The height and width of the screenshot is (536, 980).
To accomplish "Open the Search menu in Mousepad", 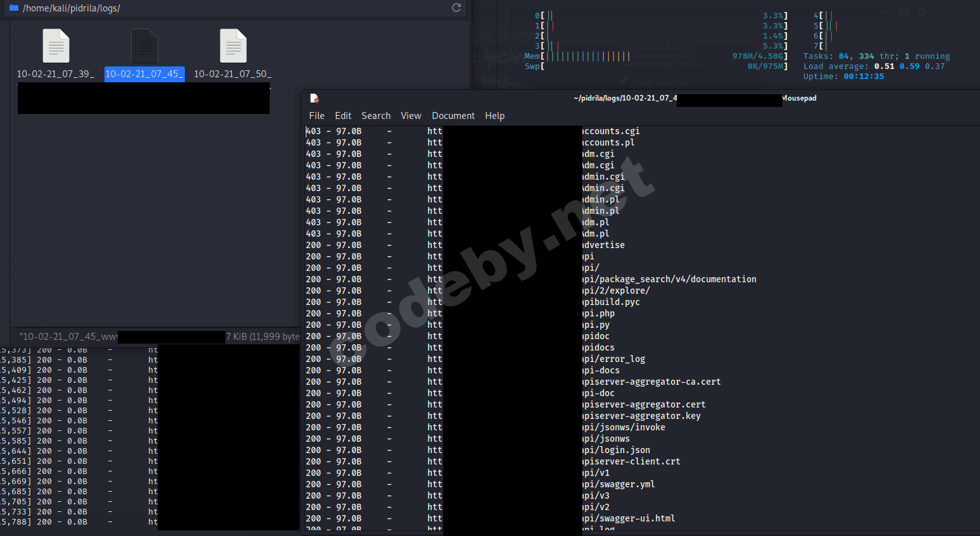I will (376, 116).
